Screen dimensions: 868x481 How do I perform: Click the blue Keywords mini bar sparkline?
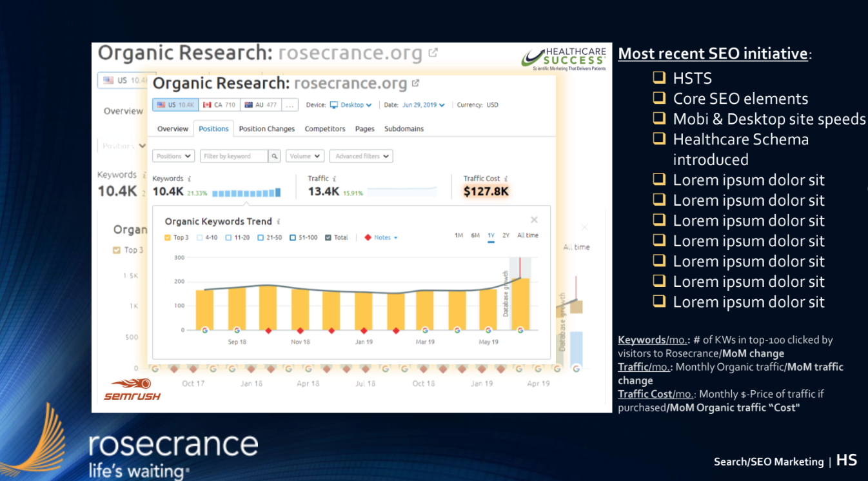246,192
